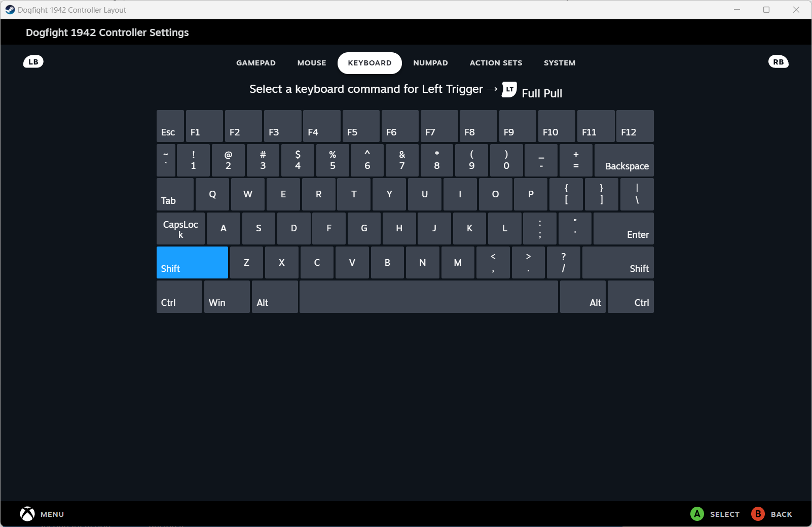The width and height of the screenshot is (812, 527).
Task: Pick the A letter key
Action: click(x=224, y=229)
